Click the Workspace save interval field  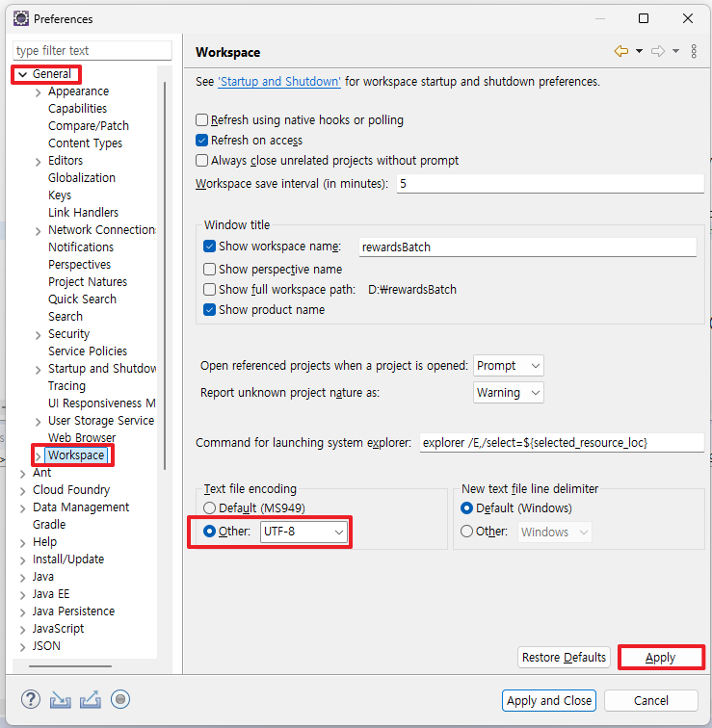pyautogui.click(x=549, y=183)
